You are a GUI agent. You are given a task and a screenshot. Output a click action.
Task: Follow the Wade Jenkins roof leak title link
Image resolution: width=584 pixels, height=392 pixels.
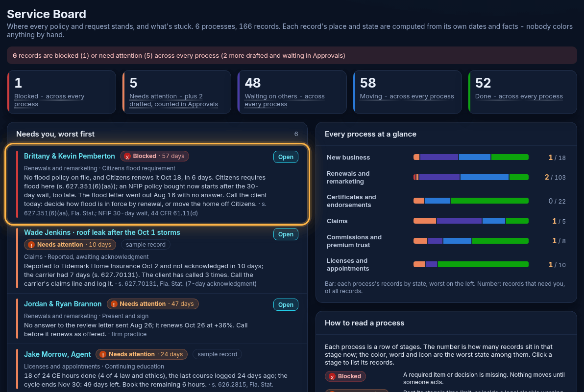tap(102, 232)
